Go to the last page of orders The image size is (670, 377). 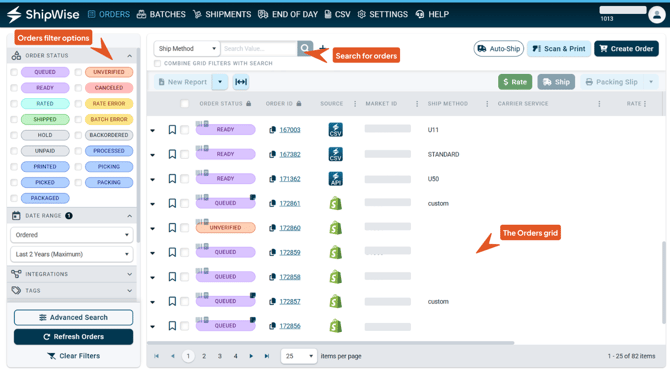click(x=267, y=356)
